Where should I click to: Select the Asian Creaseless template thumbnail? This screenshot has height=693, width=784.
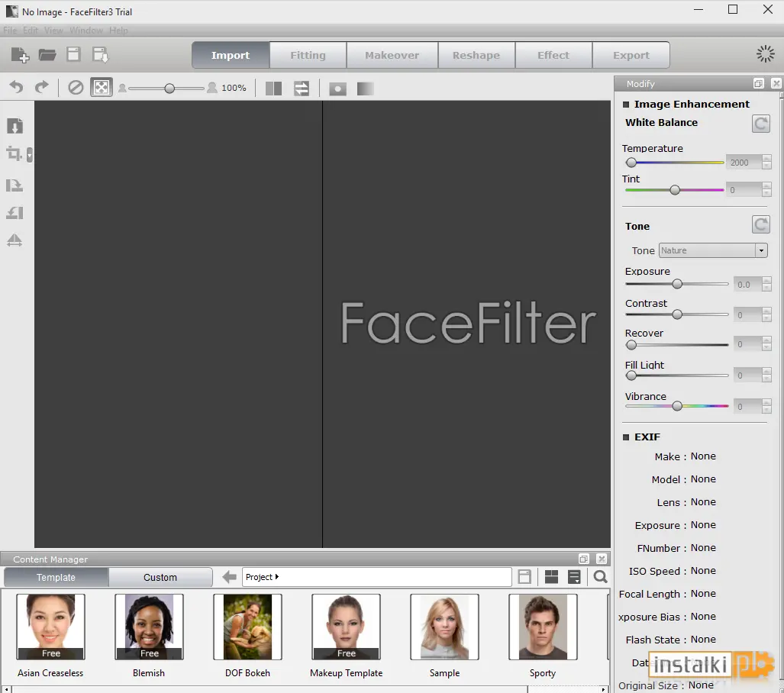click(50, 627)
